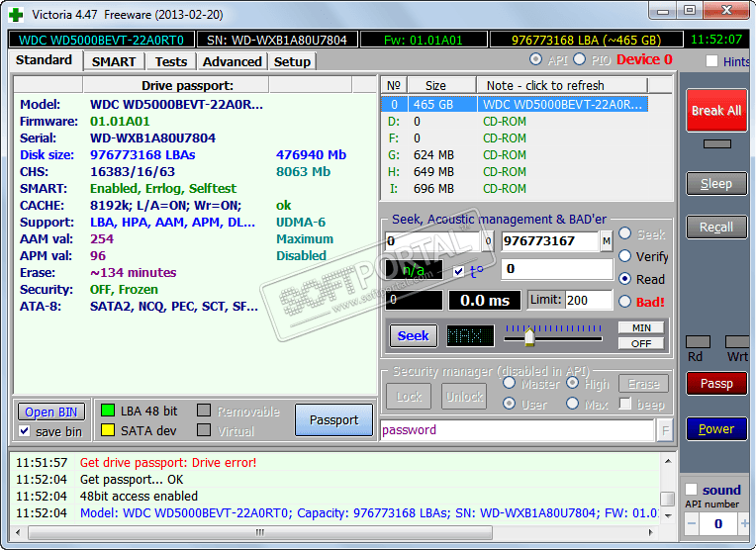Click the small M button beside end LBA

[x=606, y=241]
